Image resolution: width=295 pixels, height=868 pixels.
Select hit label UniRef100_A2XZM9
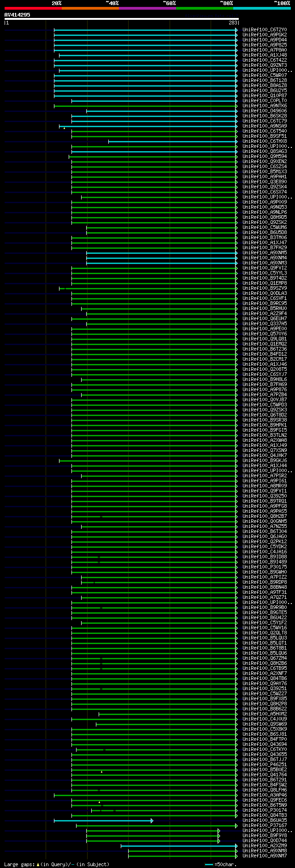265,846
